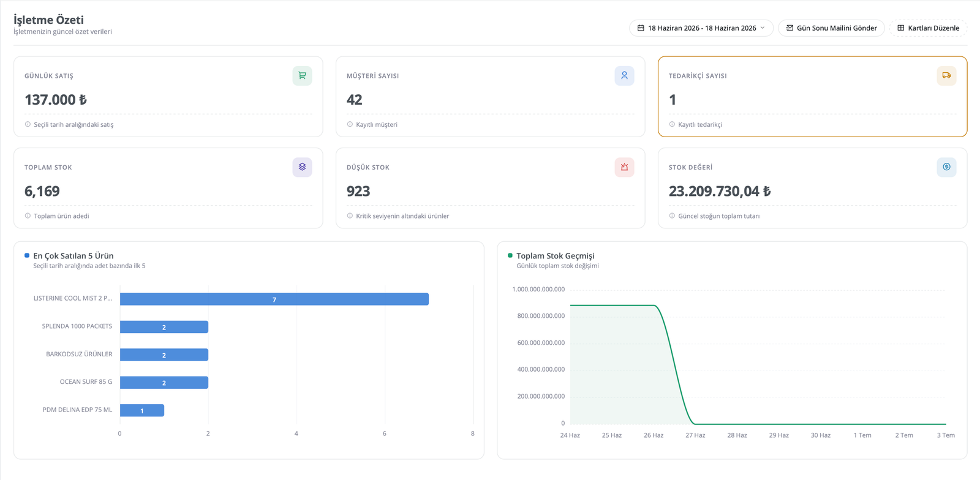Click the chevron arrow in date range selector
The image size is (980, 480).
763,28
